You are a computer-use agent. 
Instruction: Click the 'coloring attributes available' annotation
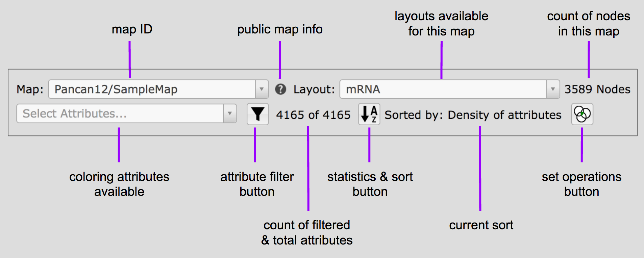pyautogui.click(x=119, y=184)
